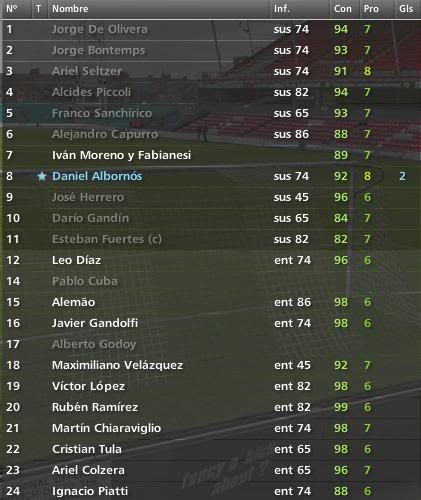Open player Iván Moreno y Fabianesi

(x=121, y=155)
